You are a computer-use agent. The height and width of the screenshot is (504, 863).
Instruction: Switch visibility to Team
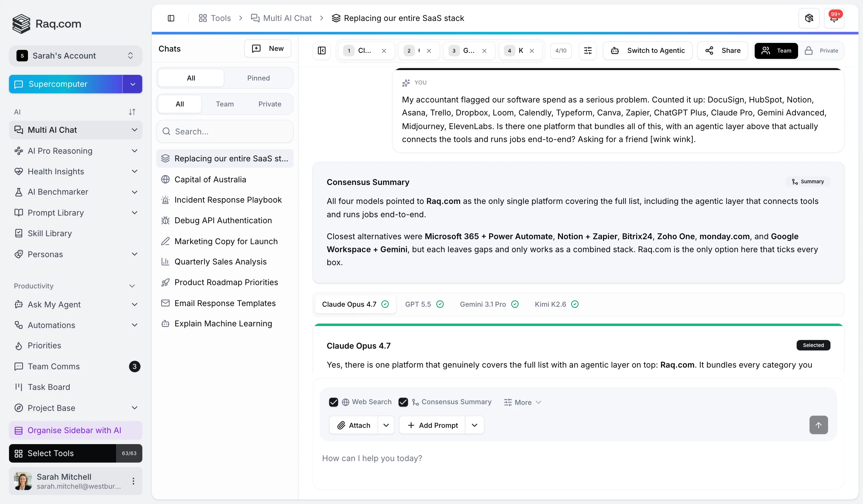(776, 51)
